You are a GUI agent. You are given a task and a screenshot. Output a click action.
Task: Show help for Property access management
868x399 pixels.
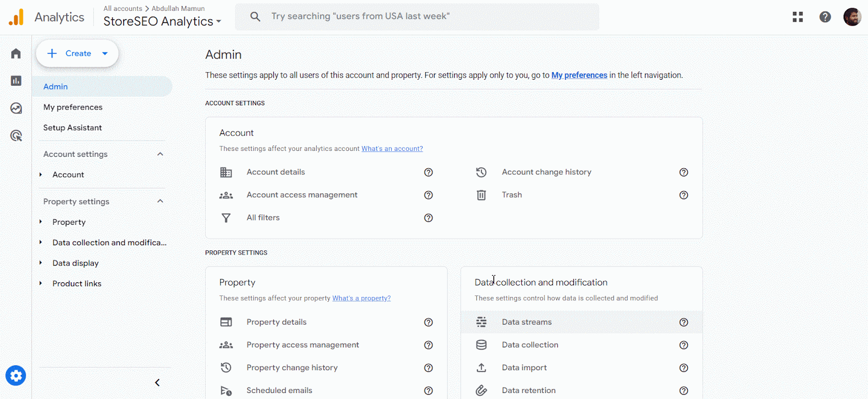429,345
